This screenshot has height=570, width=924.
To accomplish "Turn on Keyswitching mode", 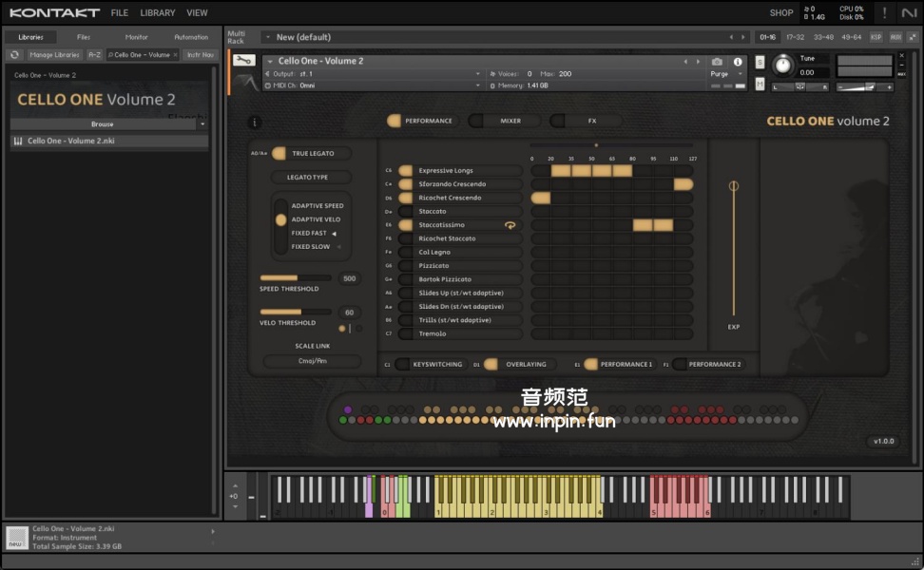I will [x=402, y=364].
